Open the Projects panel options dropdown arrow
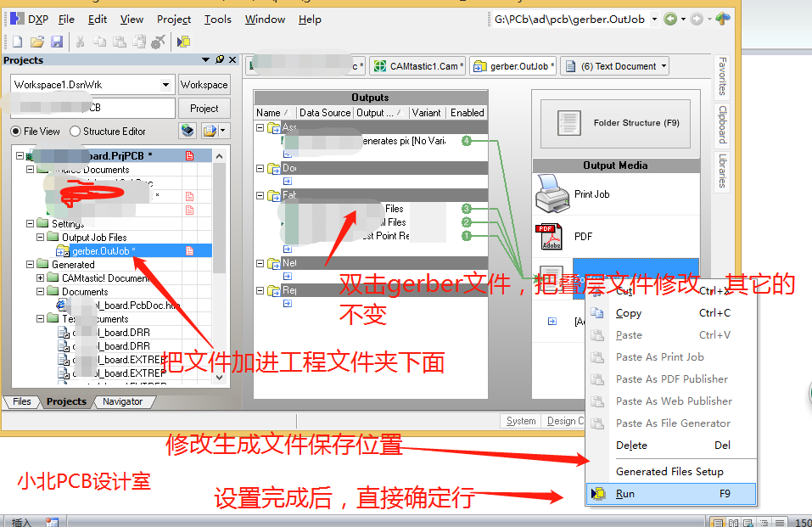 205,59
